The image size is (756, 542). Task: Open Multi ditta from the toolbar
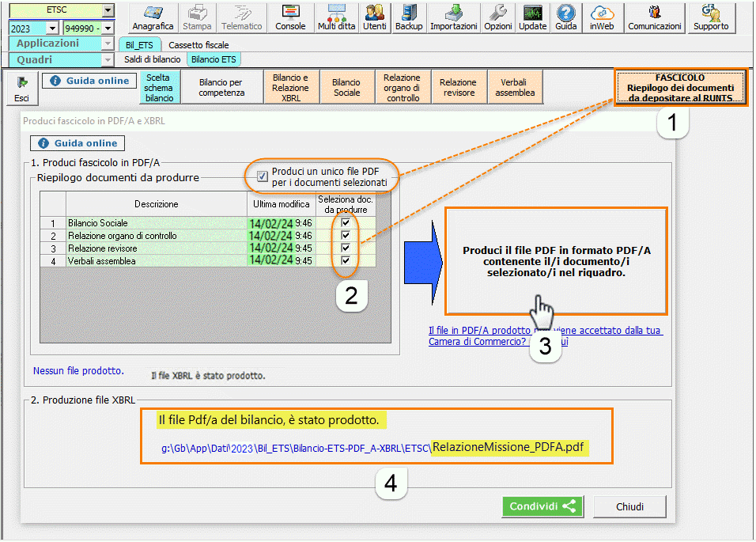pyautogui.click(x=337, y=18)
